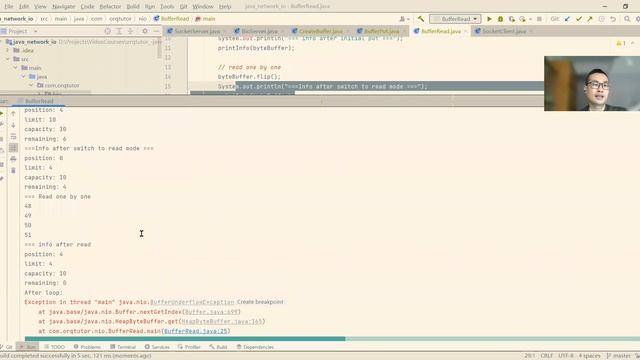The width and height of the screenshot is (640, 360).
Task: Switch to CreateBuffer.java tab
Action: click(321, 31)
